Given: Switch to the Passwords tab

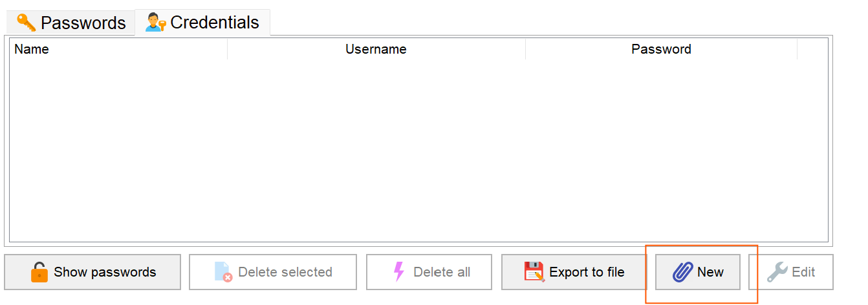Looking at the screenshot, I should click(x=71, y=23).
